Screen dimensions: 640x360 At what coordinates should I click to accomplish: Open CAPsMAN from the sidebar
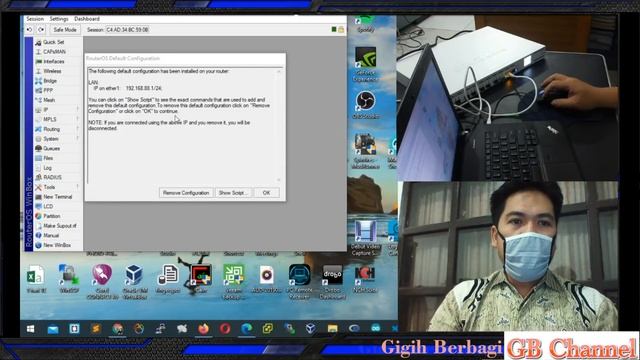tap(54, 52)
